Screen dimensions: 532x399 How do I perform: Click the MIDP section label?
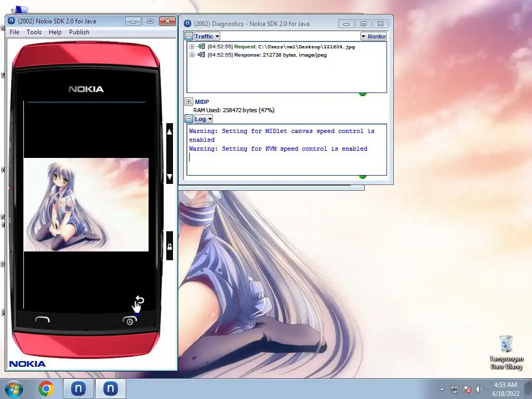point(202,102)
